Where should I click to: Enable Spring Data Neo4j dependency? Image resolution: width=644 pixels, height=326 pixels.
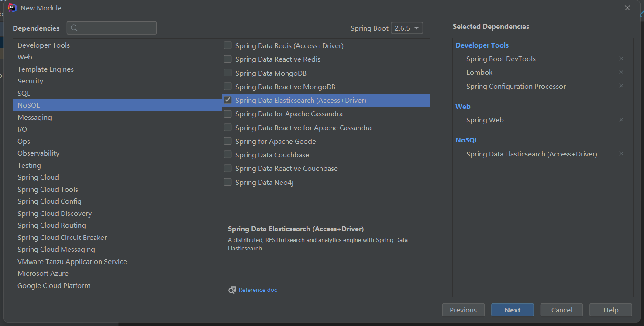click(x=228, y=182)
